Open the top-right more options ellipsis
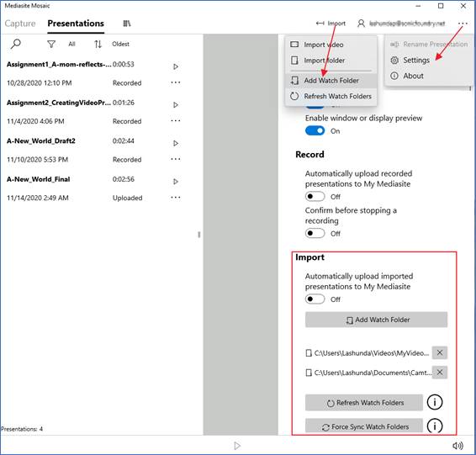 tap(463, 24)
